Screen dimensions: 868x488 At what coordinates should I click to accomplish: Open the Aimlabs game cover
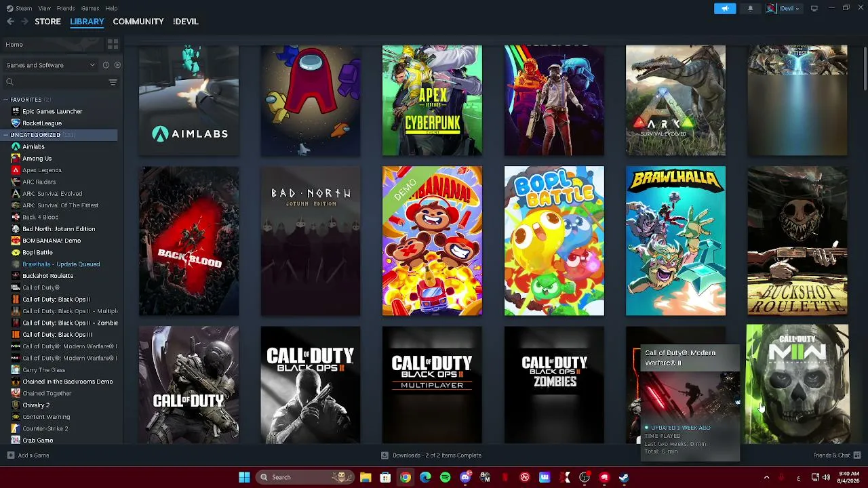click(189, 100)
